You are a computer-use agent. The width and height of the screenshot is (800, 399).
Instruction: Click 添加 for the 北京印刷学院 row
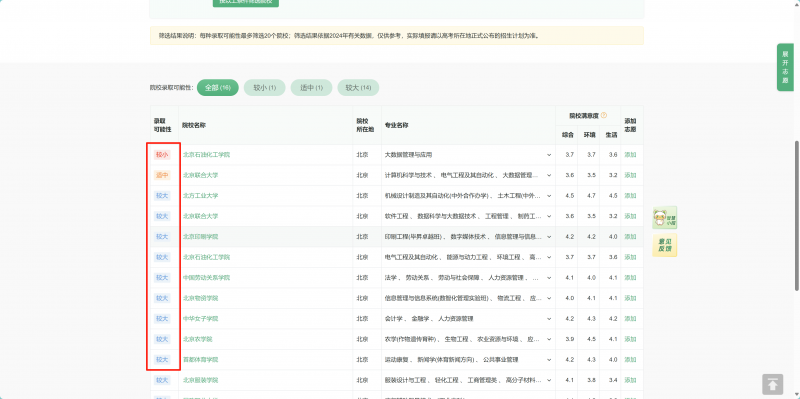coord(631,237)
